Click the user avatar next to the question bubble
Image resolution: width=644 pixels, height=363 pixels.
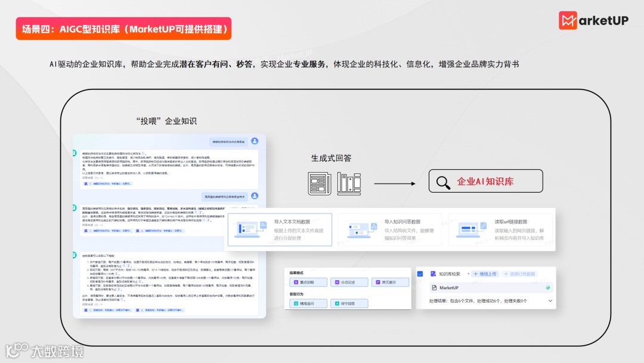tap(256, 141)
